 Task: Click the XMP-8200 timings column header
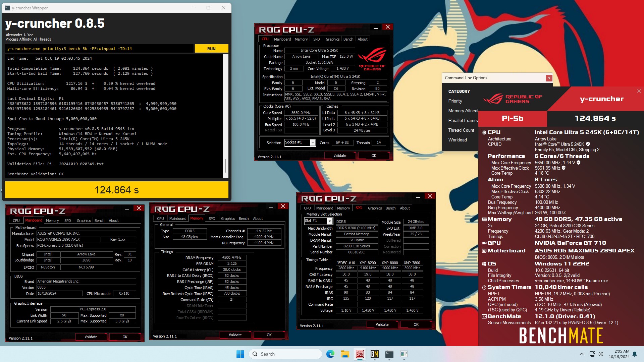point(368,263)
